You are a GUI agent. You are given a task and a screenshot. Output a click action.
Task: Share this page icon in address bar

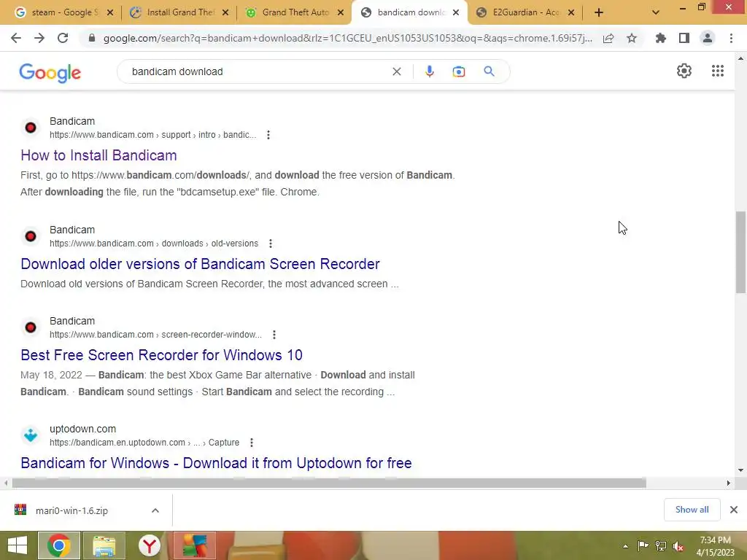[608, 38]
